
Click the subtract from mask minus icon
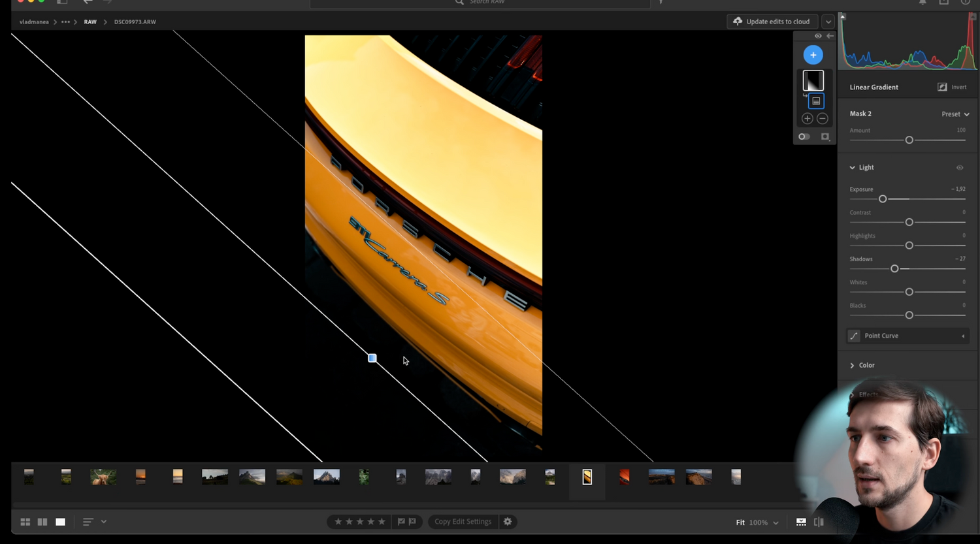(x=823, y=118)
